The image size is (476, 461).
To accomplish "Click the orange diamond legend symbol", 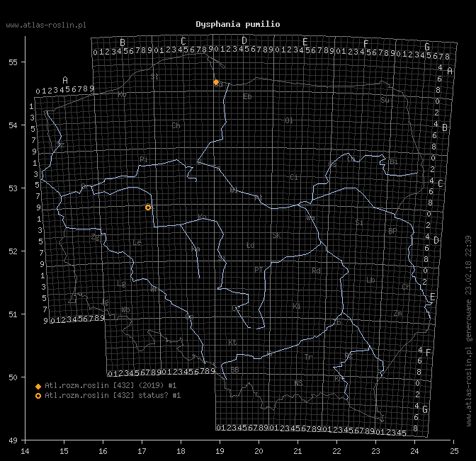I will 38,387.
